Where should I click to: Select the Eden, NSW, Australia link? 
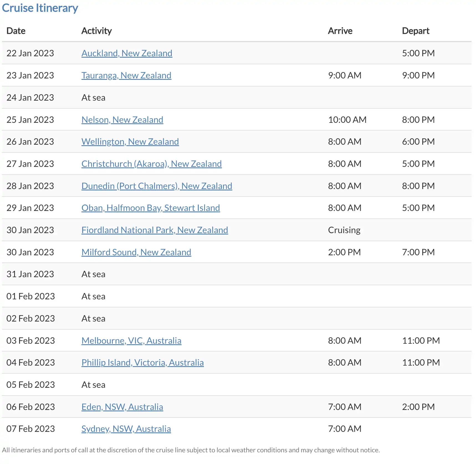click(122, 407)
